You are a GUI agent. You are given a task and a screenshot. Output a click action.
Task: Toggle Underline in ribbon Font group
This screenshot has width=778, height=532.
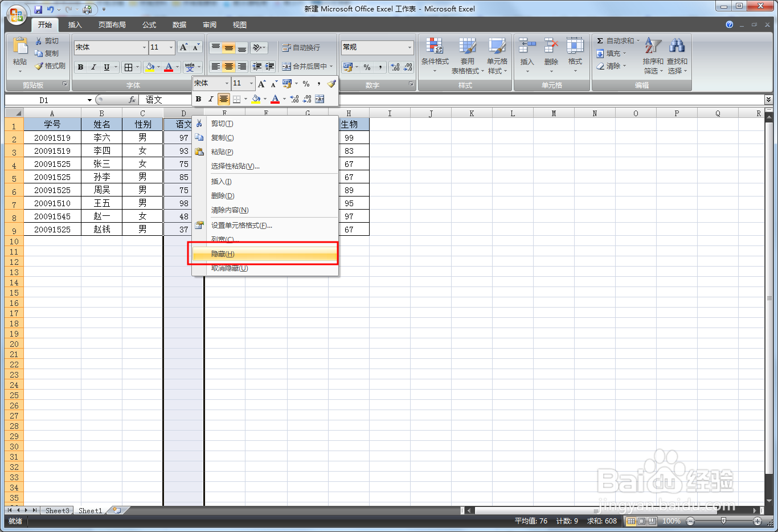107,67
